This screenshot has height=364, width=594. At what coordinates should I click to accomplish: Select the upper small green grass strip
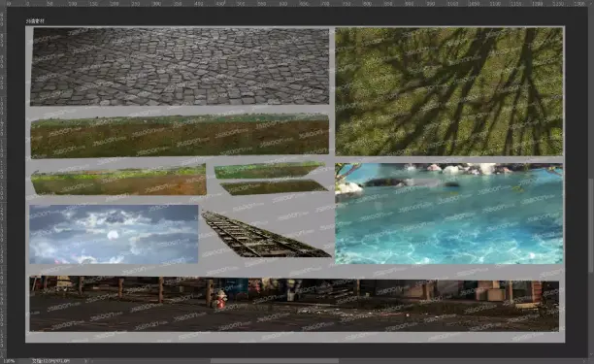coord(269,170)
